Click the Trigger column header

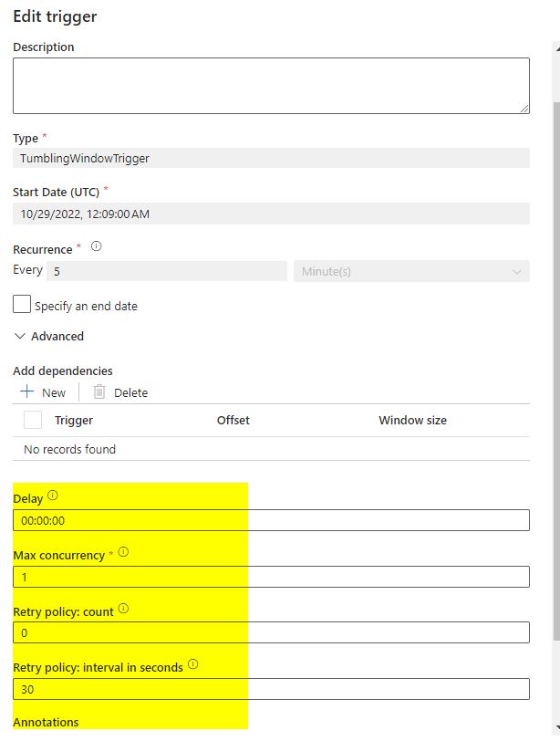coord(74,420)
